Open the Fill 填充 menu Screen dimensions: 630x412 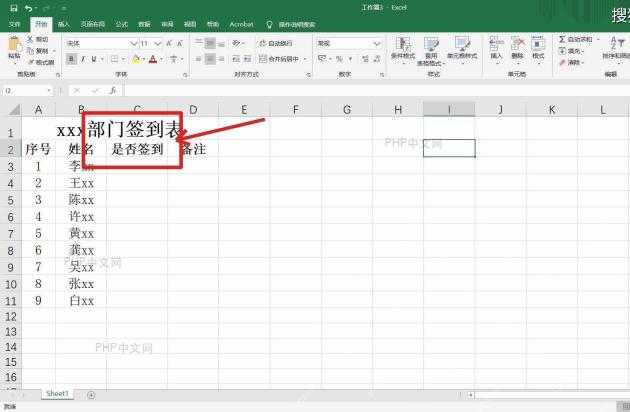click(571, 51)
